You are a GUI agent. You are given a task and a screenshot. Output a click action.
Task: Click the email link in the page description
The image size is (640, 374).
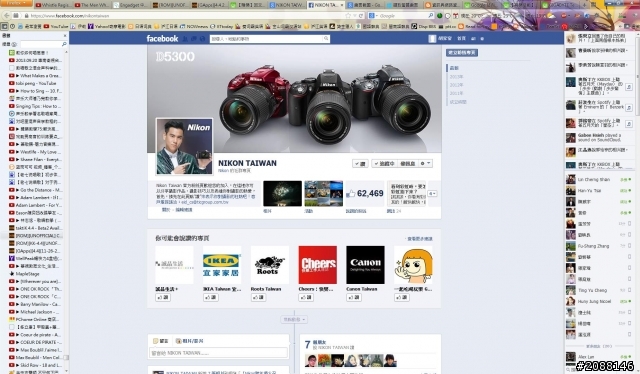[205, 202]
